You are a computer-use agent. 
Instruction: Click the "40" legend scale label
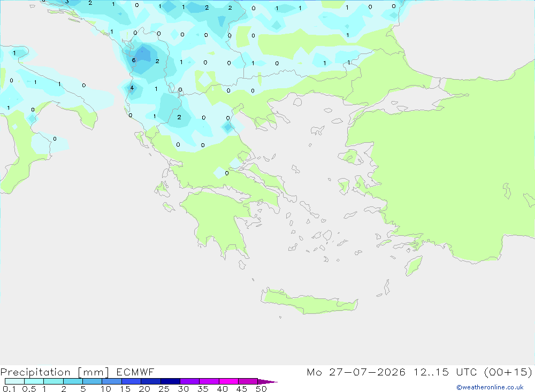(x=222, y=389)
